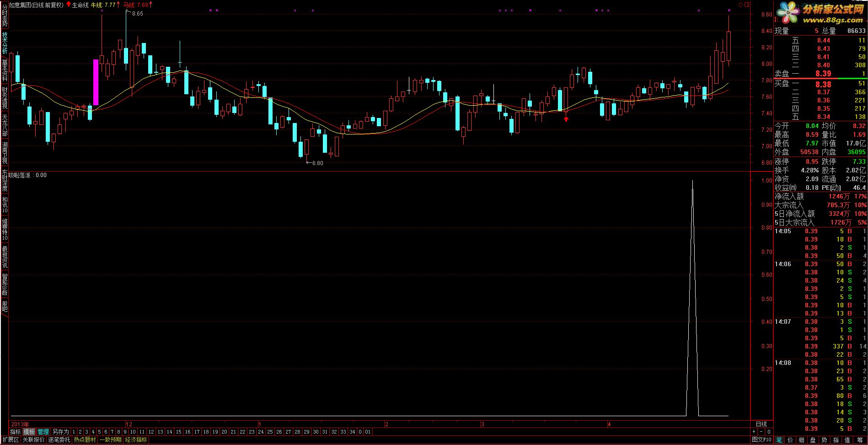Click sell-one price 8.39 in order book
The width and height of the screenshot is (868, 445).
coord(823,74)
